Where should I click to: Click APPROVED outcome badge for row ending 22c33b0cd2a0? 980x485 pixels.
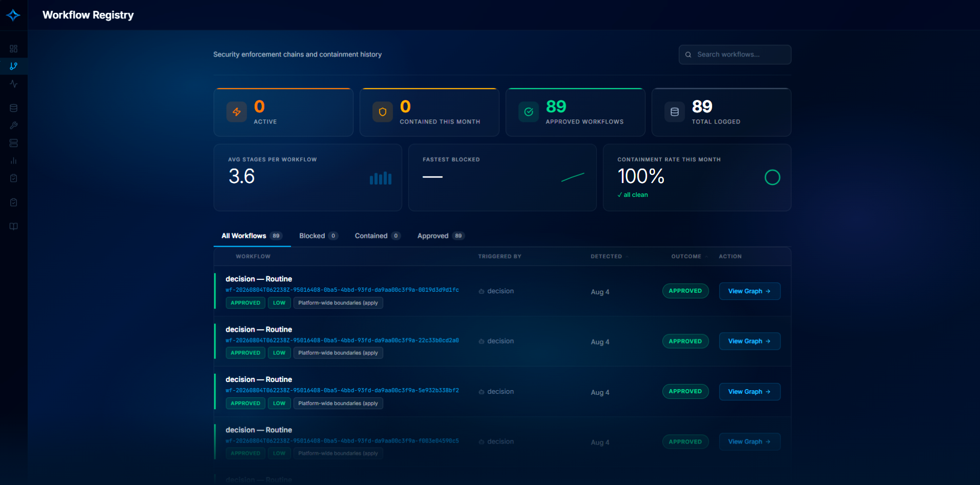[685, 341]
